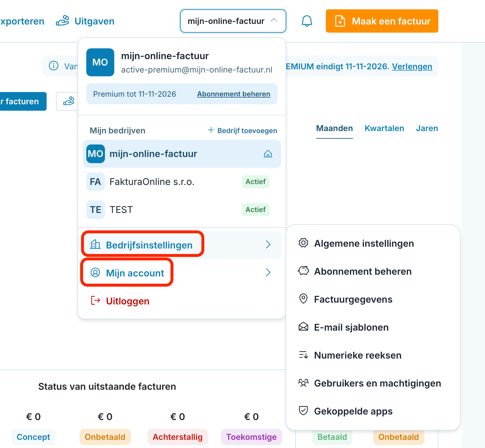Click the people icon for Gebruikers en machtigingen

click(x=303, y=382)
